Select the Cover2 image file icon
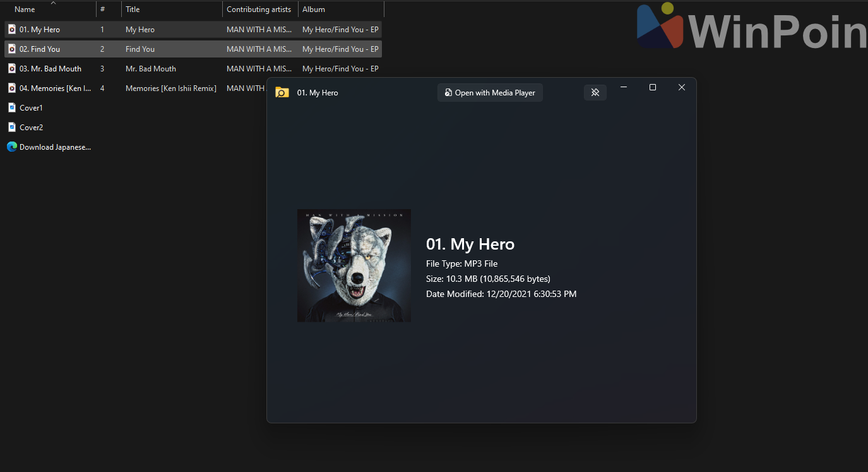The height and width of the screenshot is (472, 868). pos(12,128)
